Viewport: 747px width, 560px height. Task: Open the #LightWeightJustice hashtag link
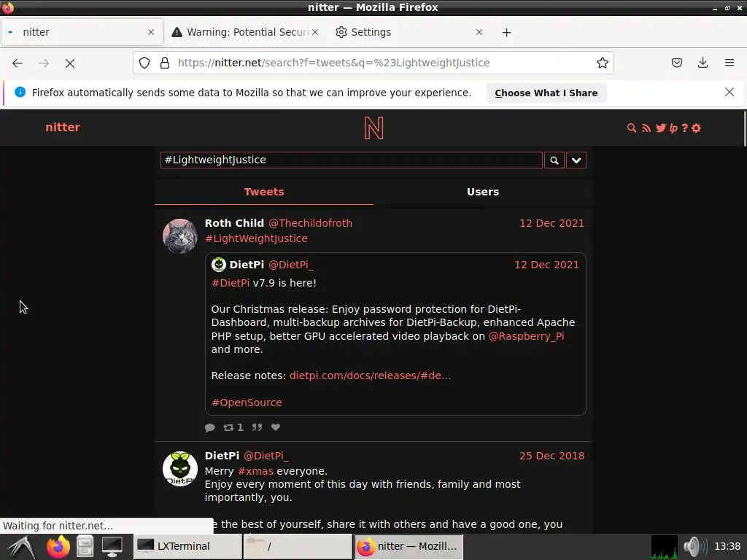(256, 238)
